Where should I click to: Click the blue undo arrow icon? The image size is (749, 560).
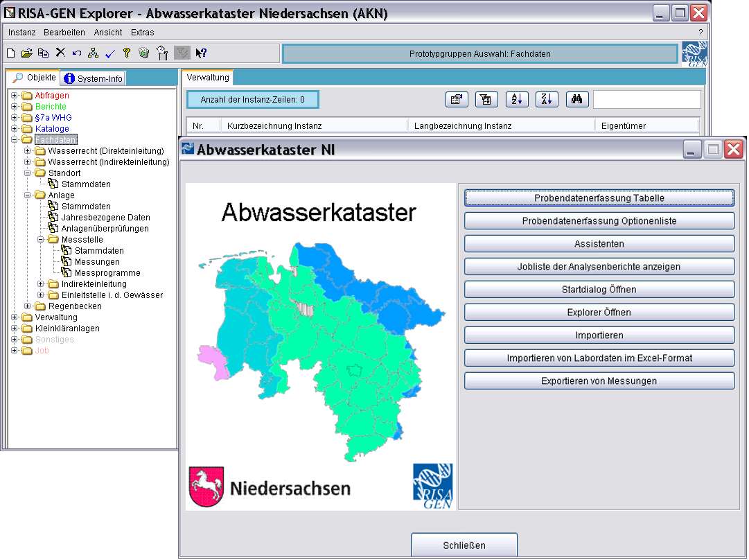(x=76, y=53)
